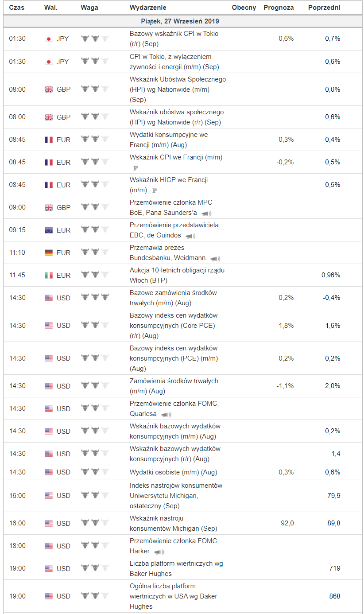This screenshot has width=364, height=614.
Task: Click the Italian flag in the 11:45 row
Action: point(49,275)
